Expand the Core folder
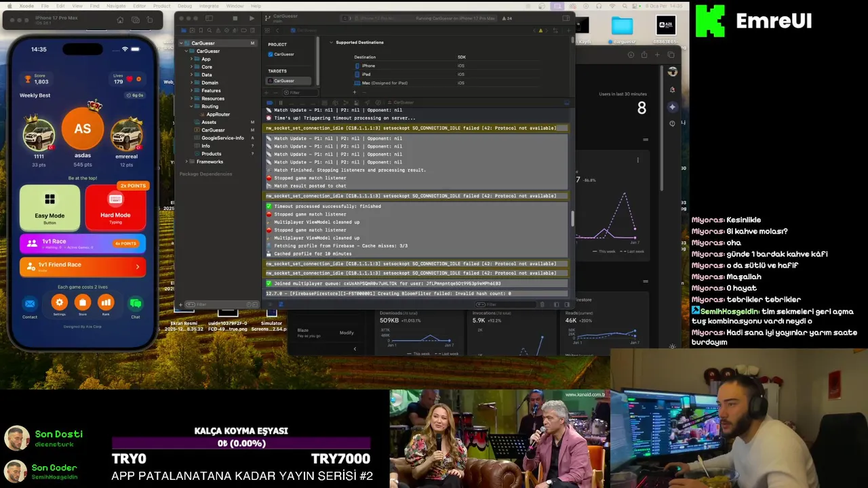Viewport: 868px width, 488px height. [x=191, y=67]
